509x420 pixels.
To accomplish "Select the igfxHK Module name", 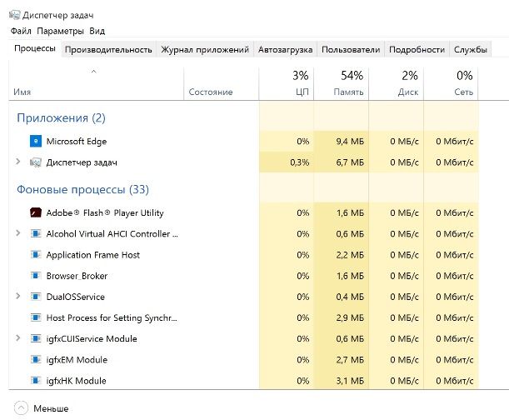I will click(77, 380).
